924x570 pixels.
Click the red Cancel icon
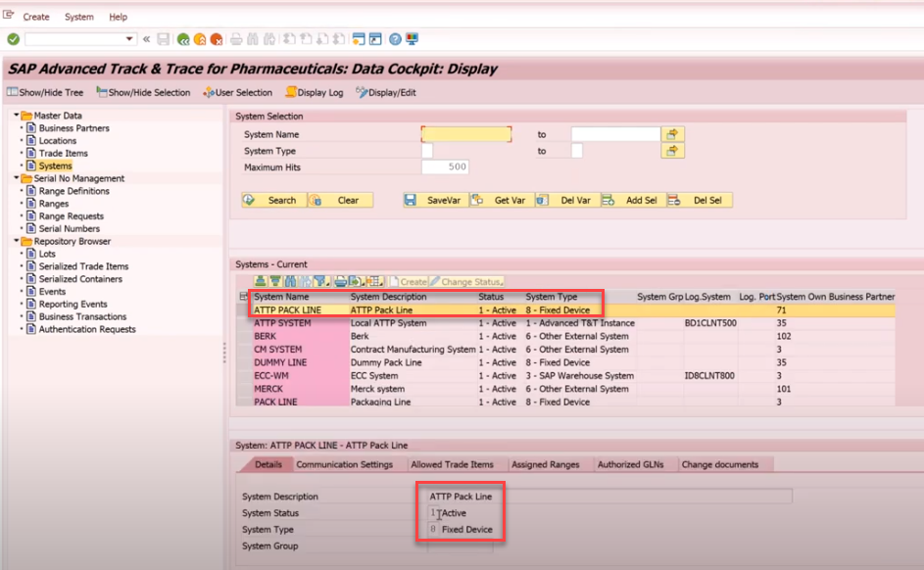(217, 39)
